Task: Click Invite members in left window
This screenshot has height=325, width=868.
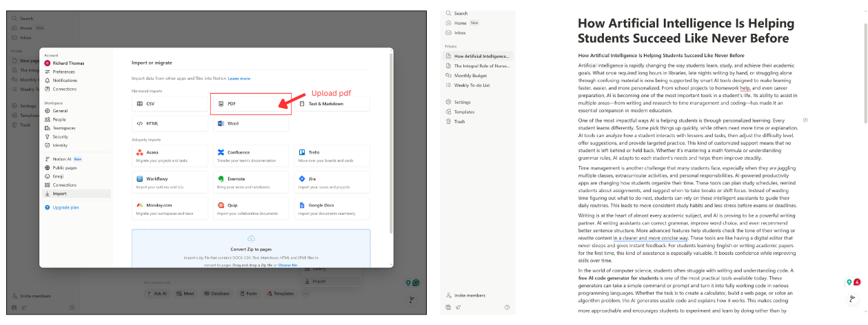Action: 32,295
